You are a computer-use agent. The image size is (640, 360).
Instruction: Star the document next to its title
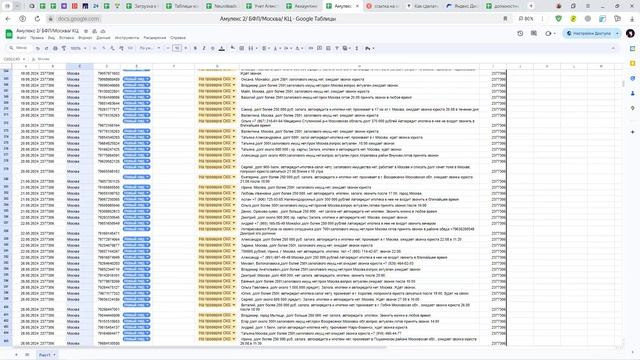click(x=86, y=31)
